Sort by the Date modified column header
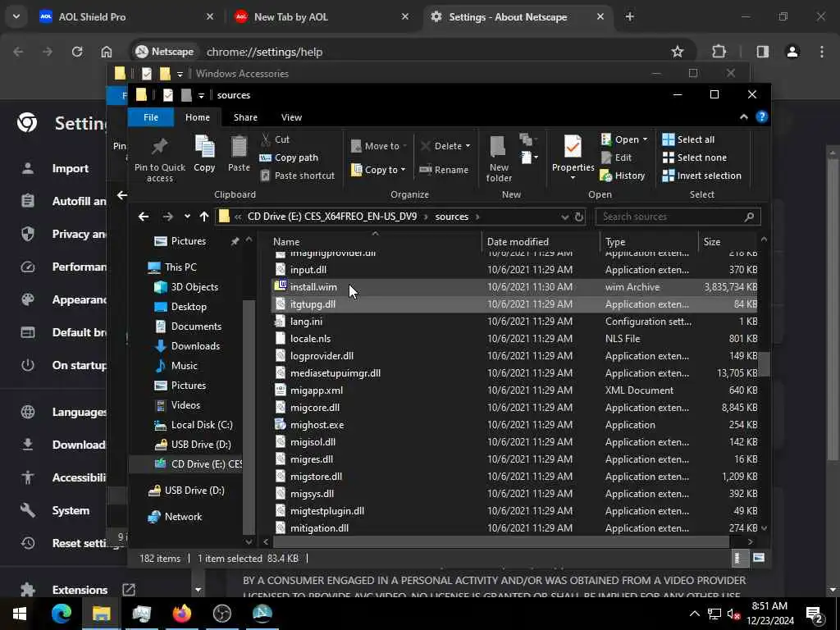840x630 pixels. (x=541, y=242)
